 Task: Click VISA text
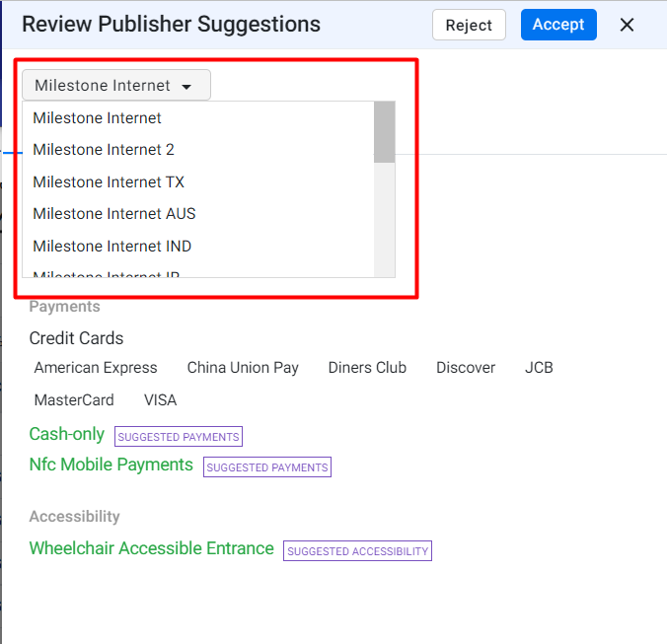pos(161,400)
